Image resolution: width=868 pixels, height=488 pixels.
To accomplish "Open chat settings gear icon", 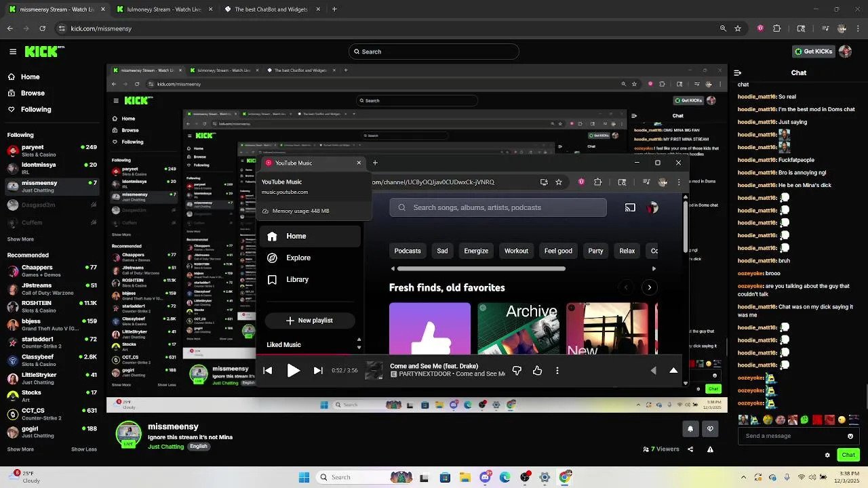I will pos(827,455).
